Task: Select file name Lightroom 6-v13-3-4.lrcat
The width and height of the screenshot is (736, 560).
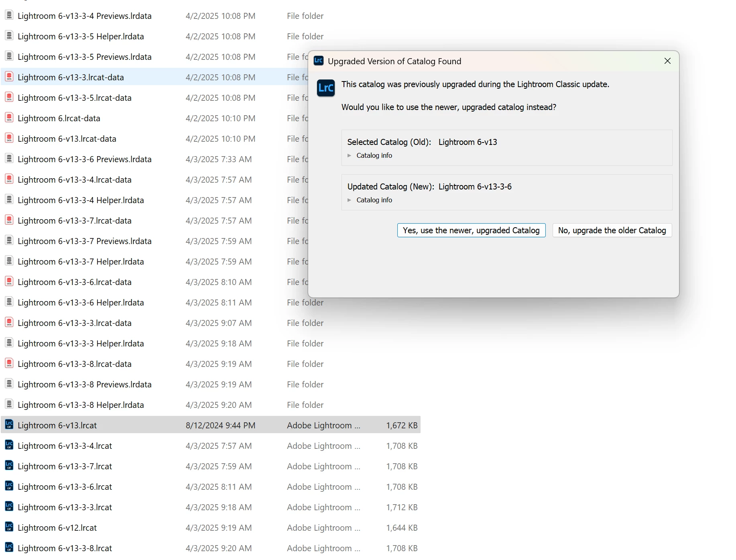Action: [x=65, y=446]
